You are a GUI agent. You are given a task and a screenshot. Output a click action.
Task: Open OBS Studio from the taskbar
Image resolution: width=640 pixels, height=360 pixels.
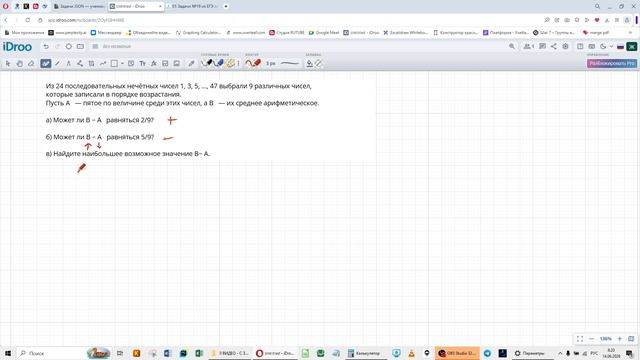point(457,353)
